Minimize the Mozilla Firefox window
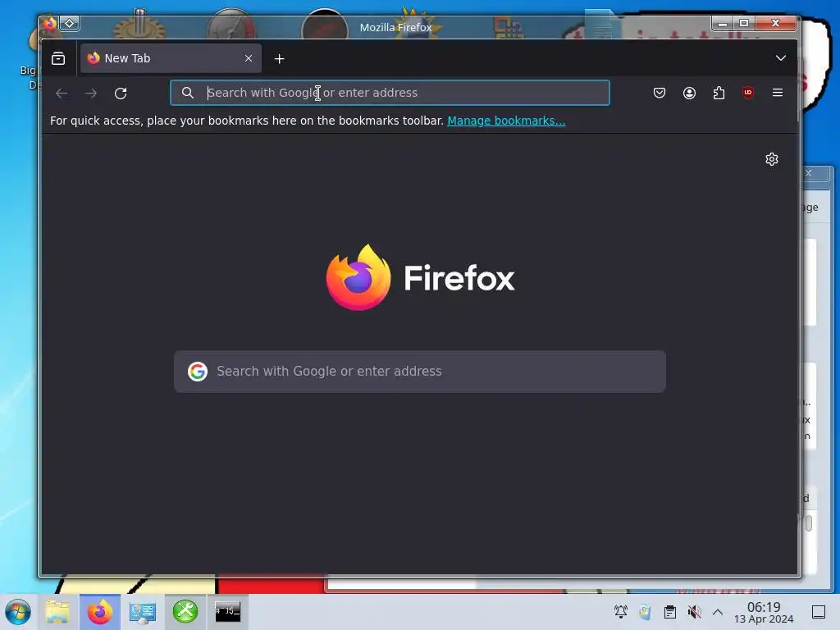Image resolution: width=840 pixels, height=630 pixels. click(x=722, y=23)
